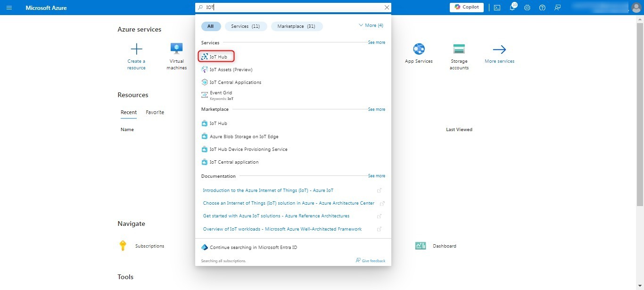This screenshot has width=644, height=290.
Task: Open Subscriptions key icon
Action: pos(123,246)
